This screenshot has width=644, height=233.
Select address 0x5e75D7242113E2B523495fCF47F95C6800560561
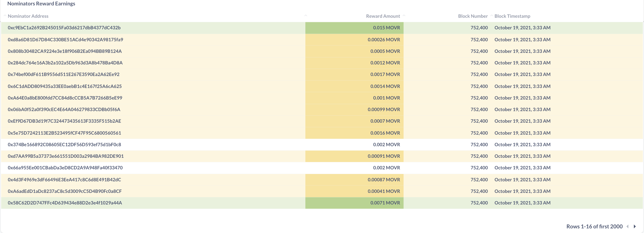pyautogui.click(x=64, y=133)
